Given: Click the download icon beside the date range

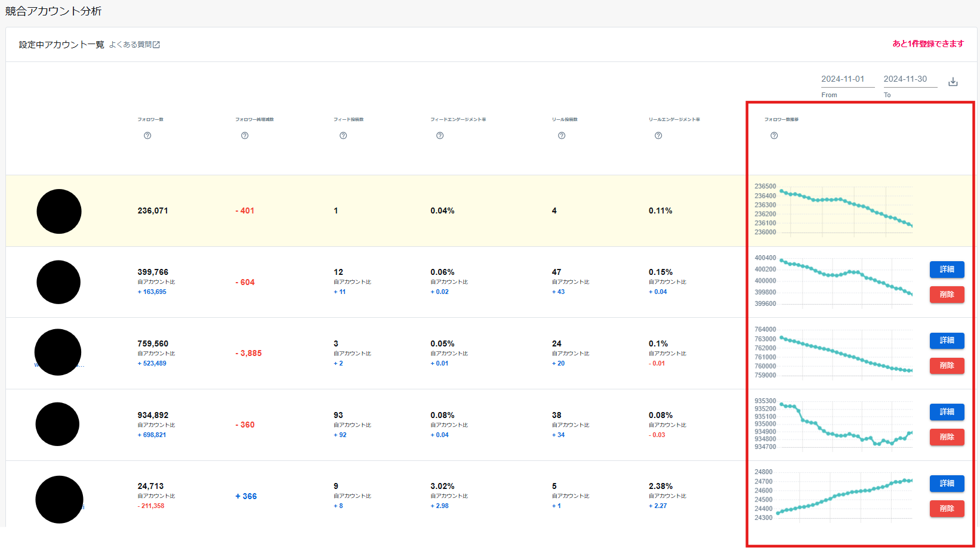Looking at the screenshot, I should [953, 82].
